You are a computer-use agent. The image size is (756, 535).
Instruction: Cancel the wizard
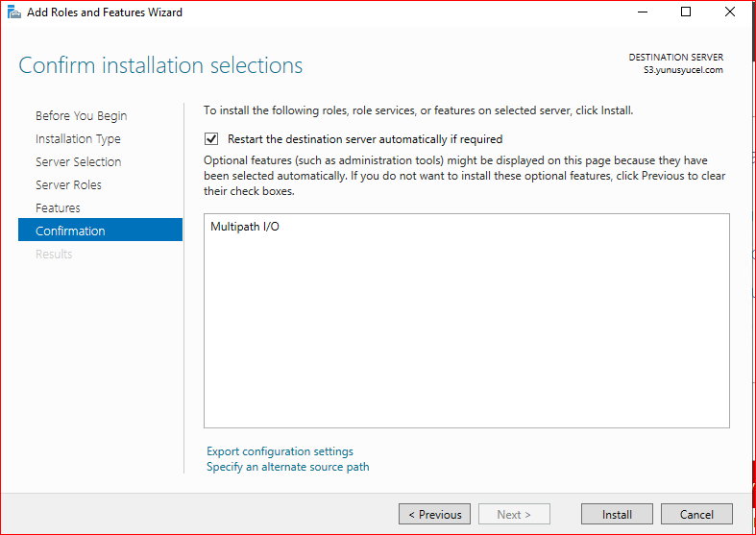(x=696, y=514)
